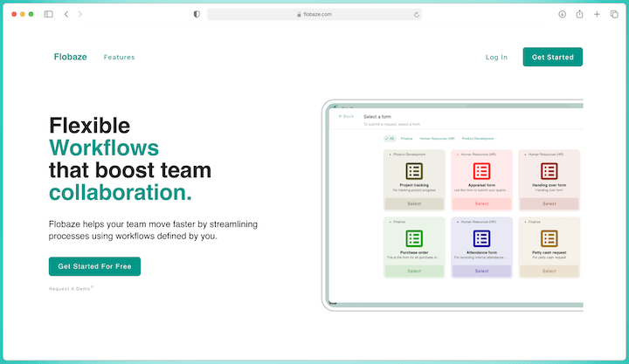Click Get Started For Free button
Screen dimensions: 629x364
[94, 266]
